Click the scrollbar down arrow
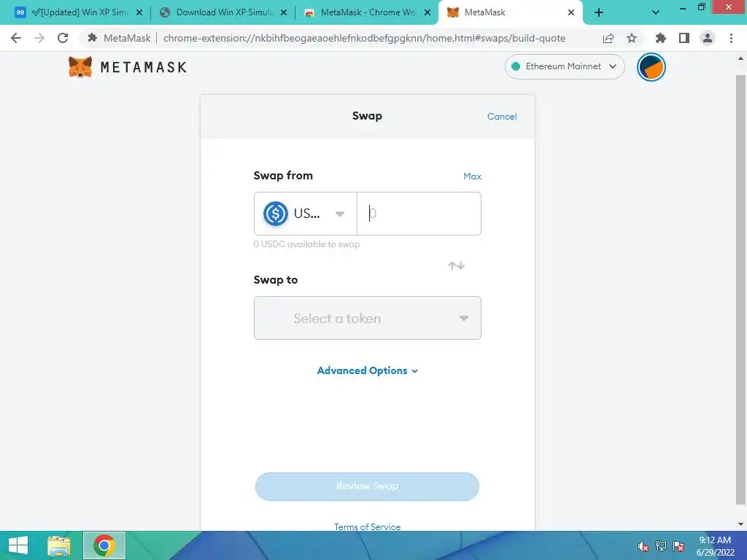Screen dimensions: 747x560 741,524
